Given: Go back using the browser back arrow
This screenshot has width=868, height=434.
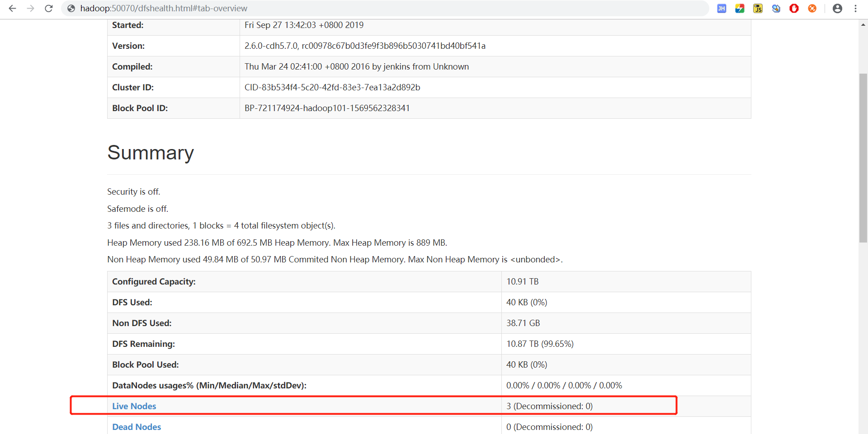Looking at the screenshot, I should pyautogui.click(x=12, y=8).
